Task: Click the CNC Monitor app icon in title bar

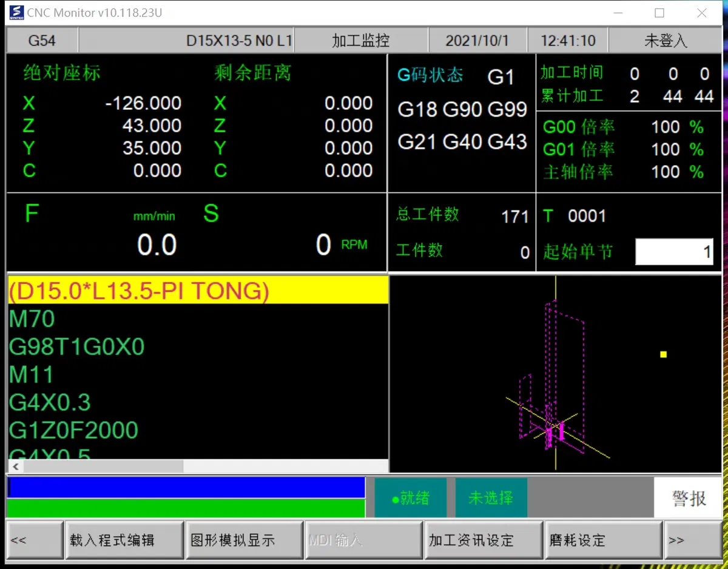Action: 16,12
